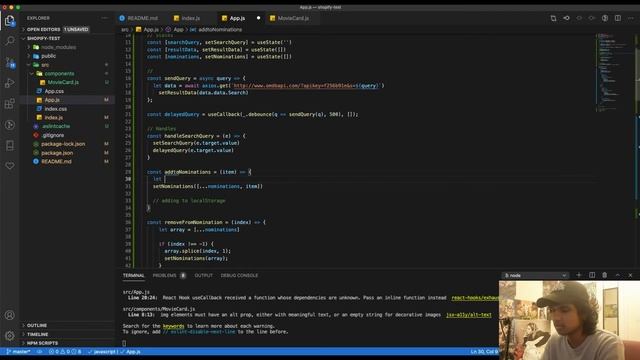Open the Search view in activity bar
Screen dimensions: 640x360
(x=10, y=41)
